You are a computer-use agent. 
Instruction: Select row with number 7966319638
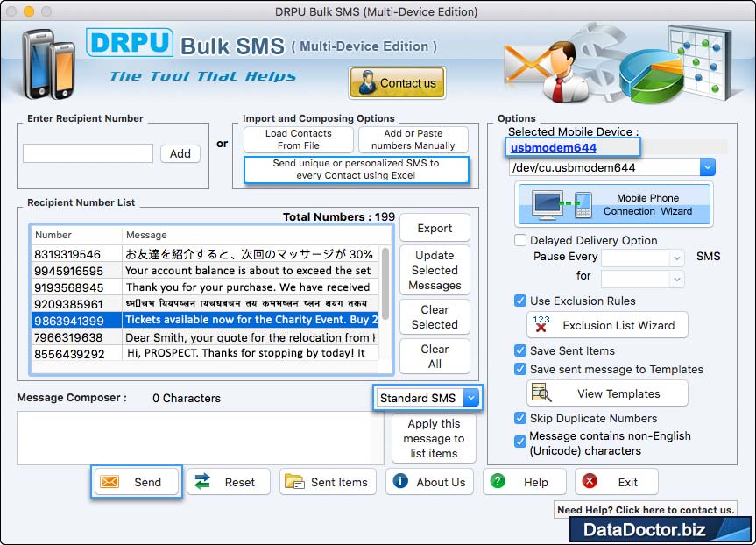pos(205,337)
